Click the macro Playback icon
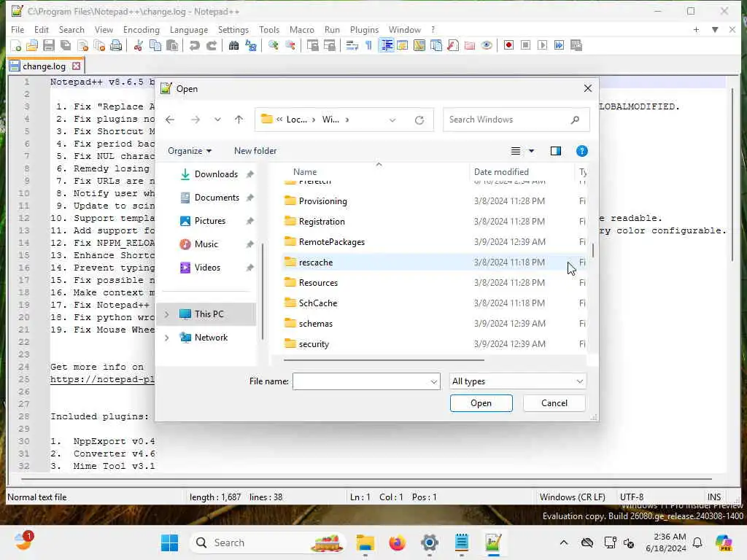 542,46
